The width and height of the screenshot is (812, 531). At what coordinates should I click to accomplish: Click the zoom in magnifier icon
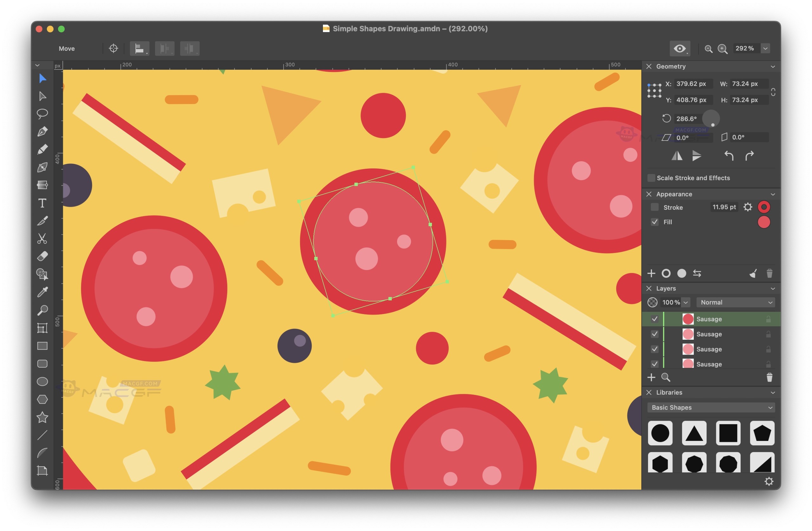[x=722, y=49]
